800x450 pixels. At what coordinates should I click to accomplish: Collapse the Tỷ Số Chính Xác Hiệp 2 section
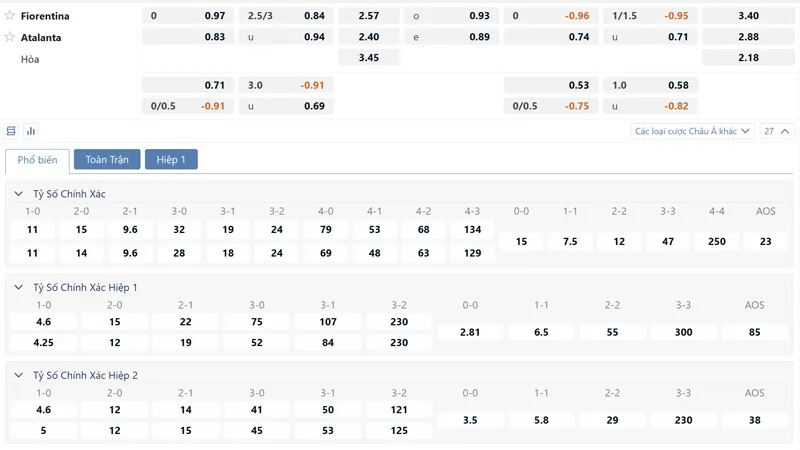[x=19, y=375]
